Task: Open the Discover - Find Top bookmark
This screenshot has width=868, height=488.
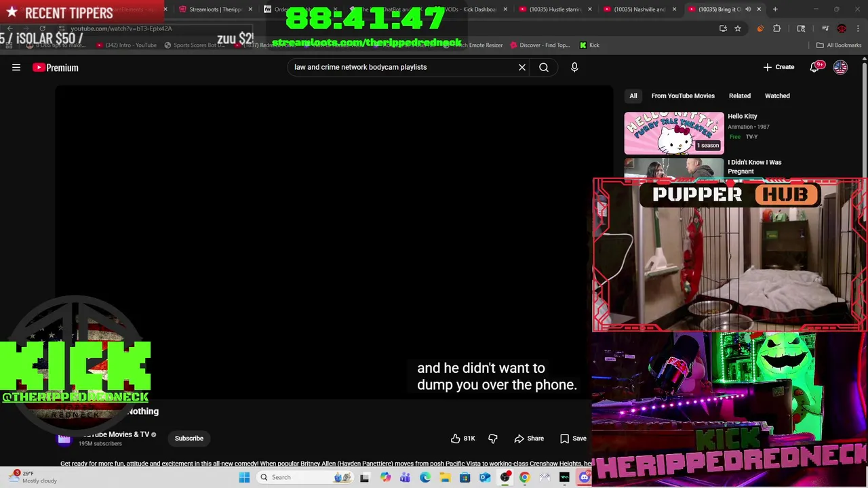Action: pos(540,45)
